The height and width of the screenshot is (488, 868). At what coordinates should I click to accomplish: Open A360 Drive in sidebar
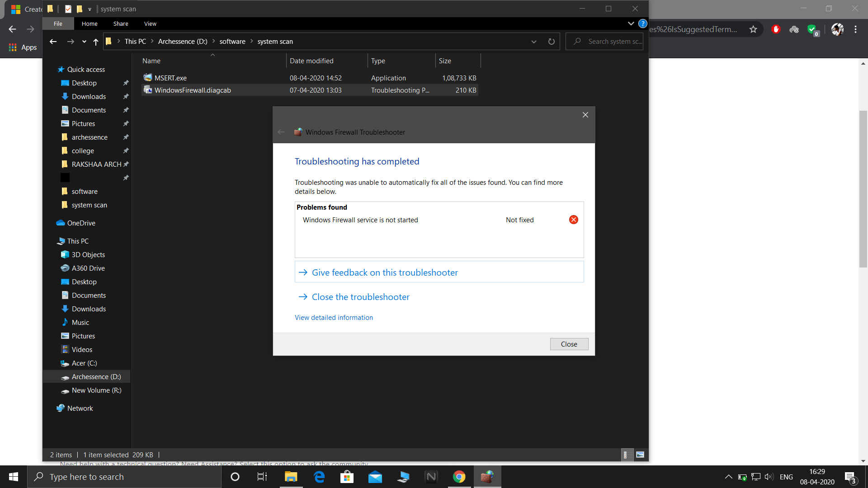[x=88, y=268]
